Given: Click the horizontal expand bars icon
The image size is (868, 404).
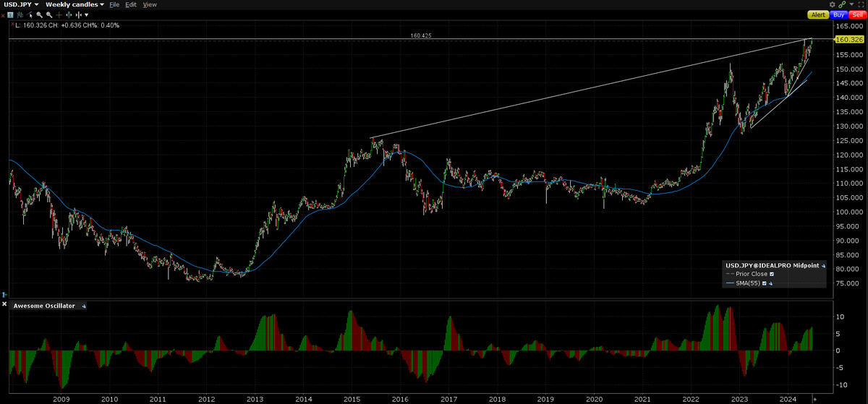Looking at the screenshot, I should (78, 15).
